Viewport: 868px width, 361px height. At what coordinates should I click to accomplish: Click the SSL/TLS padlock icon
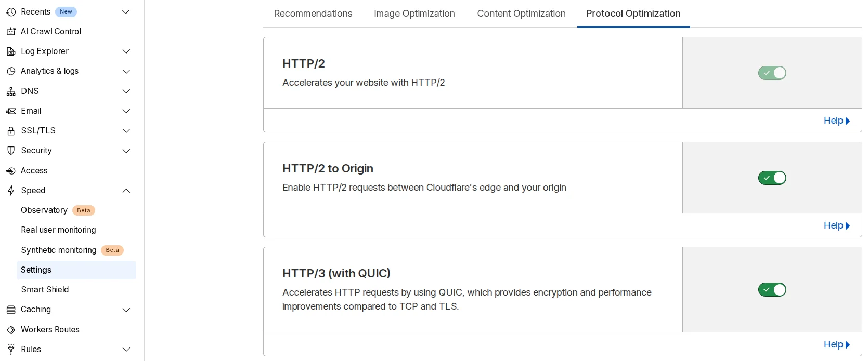click(11, 131)
